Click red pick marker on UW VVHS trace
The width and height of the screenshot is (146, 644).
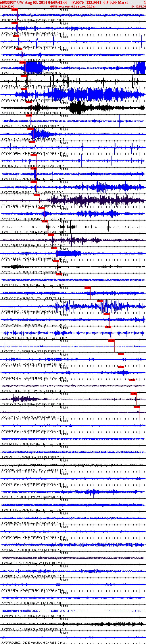(x=54, y=248)
